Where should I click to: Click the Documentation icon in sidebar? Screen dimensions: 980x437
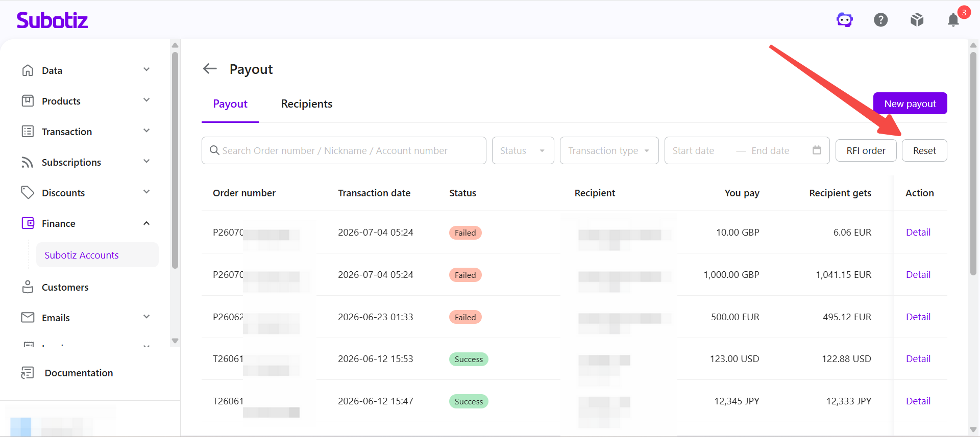(x=28, y=373)
